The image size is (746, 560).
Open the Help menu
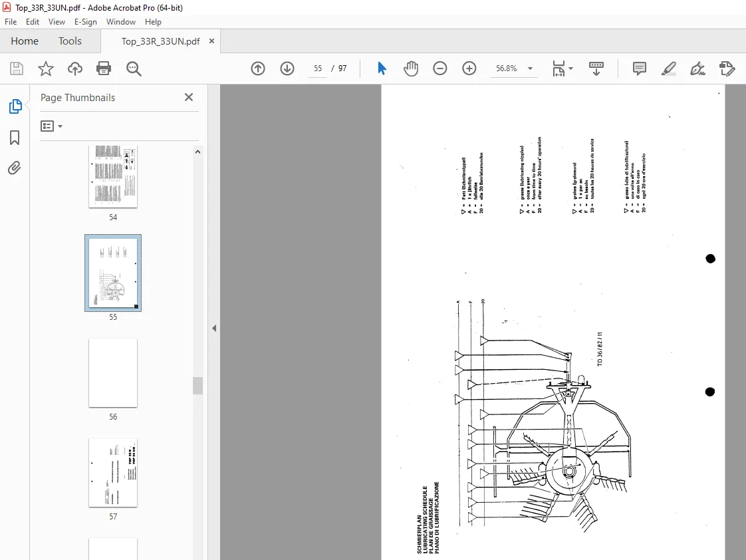tap(153, 22)
